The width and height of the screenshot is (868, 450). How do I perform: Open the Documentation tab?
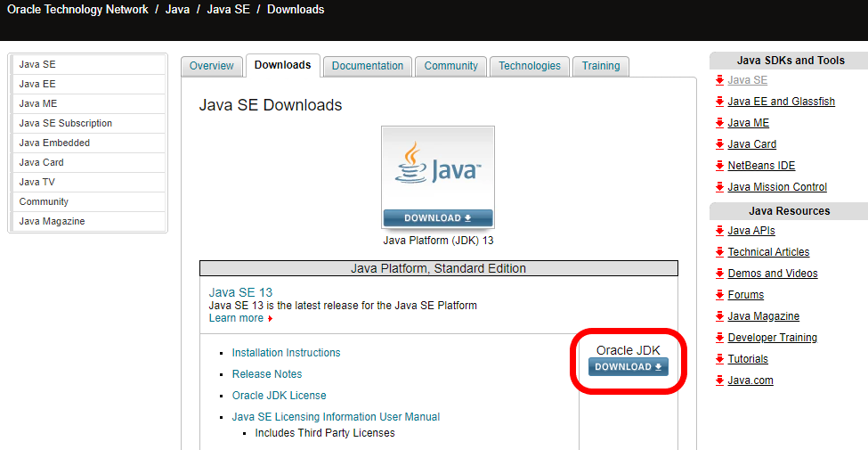point(368,66)
